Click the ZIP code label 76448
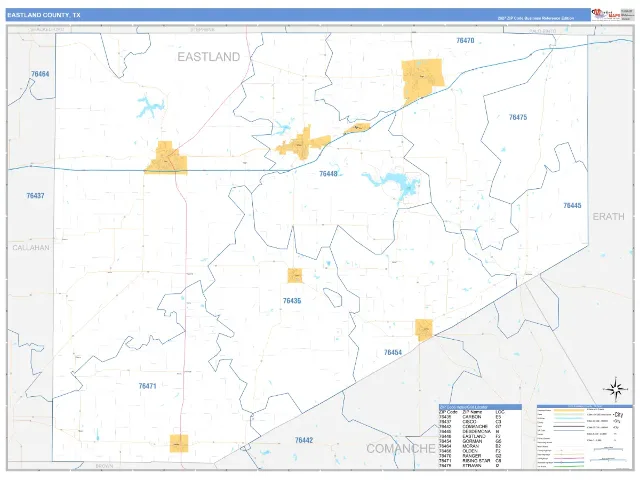This screenshot has width=640, height=480. coord(328,173)
